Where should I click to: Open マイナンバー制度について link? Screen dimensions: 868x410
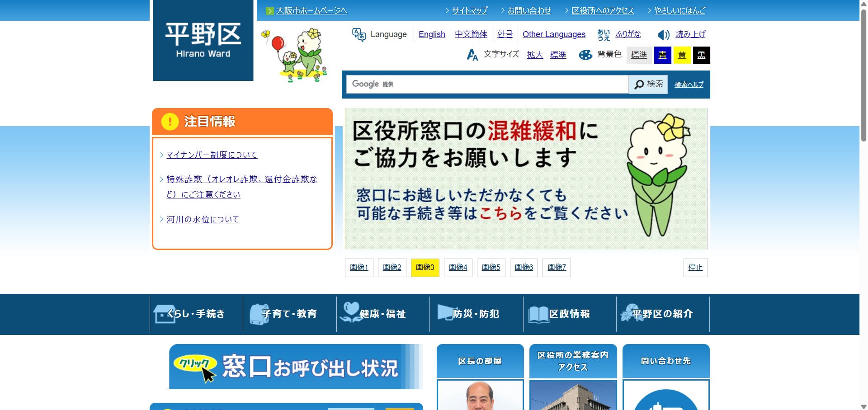[x=212, y=155]
